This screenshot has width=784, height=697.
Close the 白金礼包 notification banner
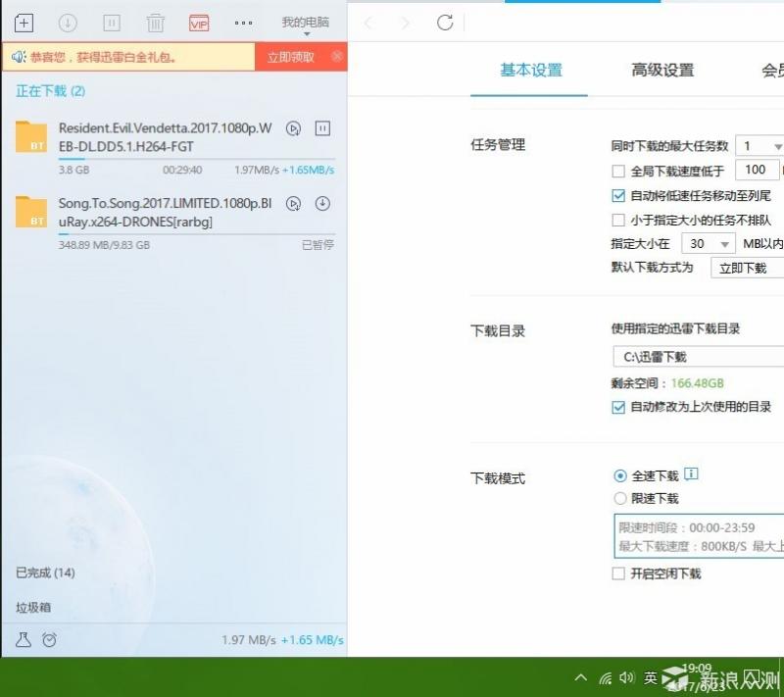coord(337,57)
